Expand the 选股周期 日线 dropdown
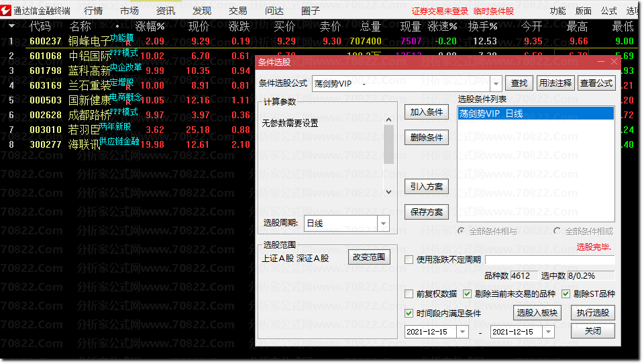Image resolution: width=644 pixels, height=364 pixels. [x=383, y=224]
